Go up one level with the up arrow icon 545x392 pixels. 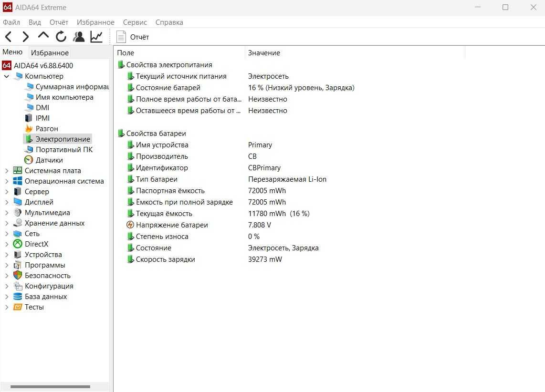(x=43, y=35)
